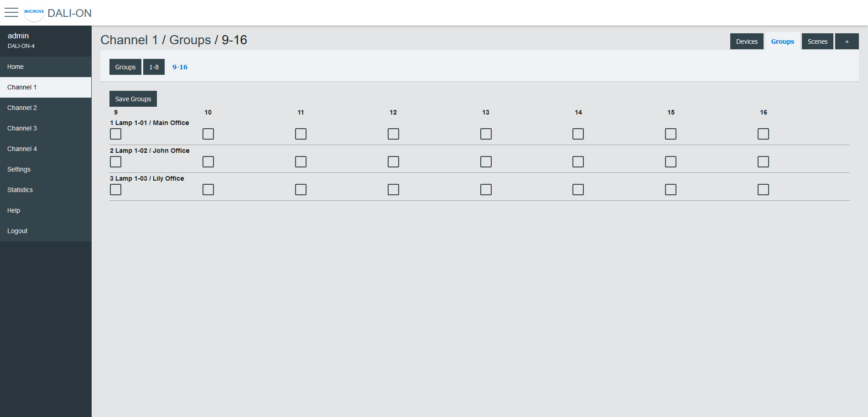Select the Groups tab at top right
The width and height of the screenshot is (868, 417).
point(783,42)
